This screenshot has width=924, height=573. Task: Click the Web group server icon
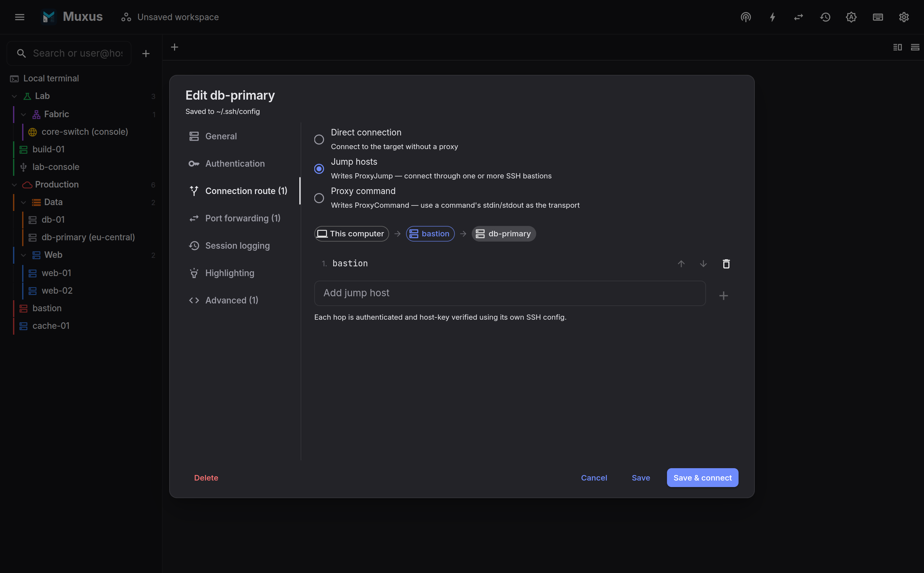(x=36, y=255)
